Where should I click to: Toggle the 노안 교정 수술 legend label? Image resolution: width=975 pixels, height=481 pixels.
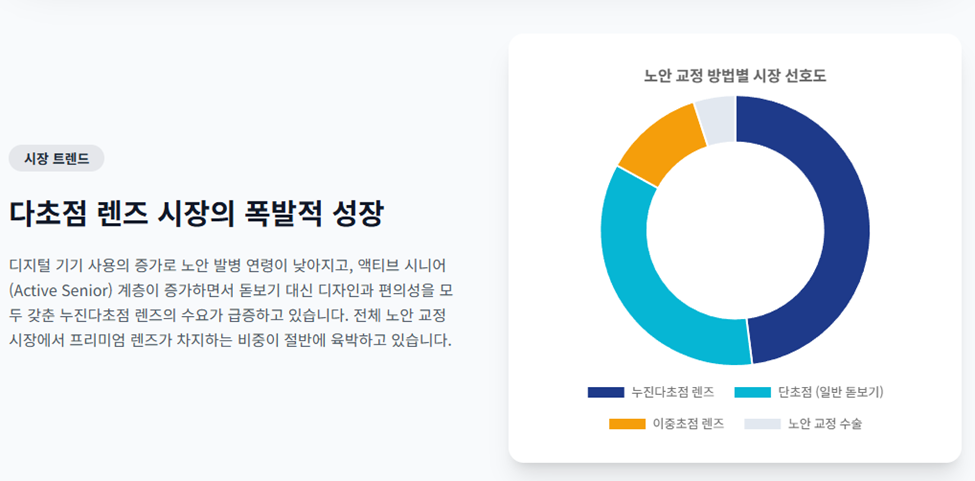pos(825,424)
